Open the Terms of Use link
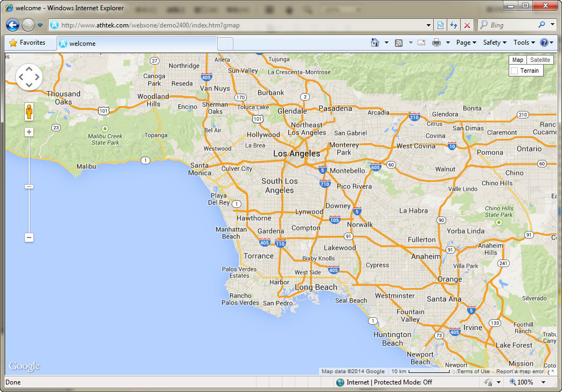Image resolution: width=562 pixels, height=392 pixels. point(474,372)
